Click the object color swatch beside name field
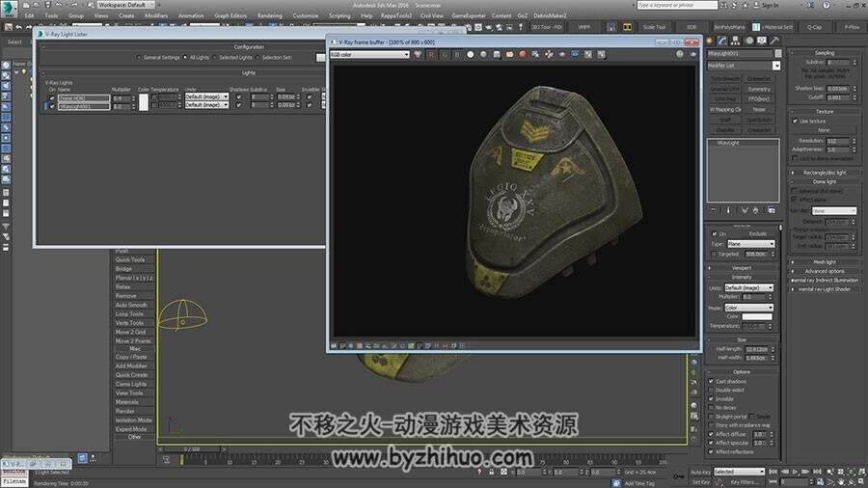Image resolution: width=868 pixels, height=488 pixels. [x=777, y=53]
